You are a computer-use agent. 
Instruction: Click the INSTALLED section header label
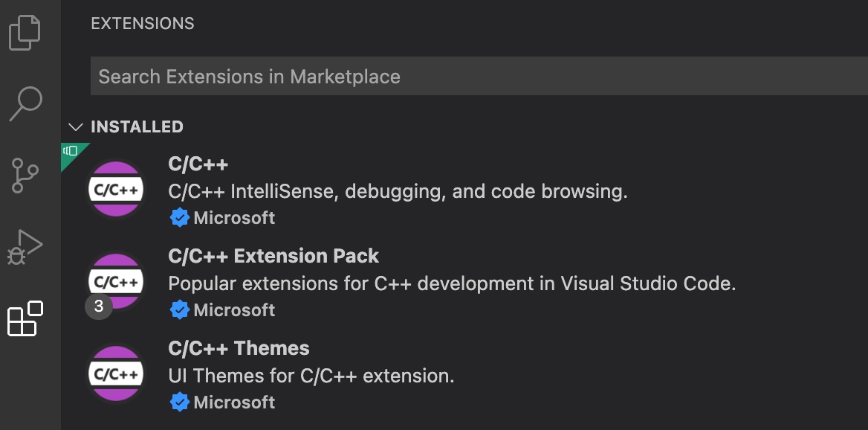(x=137, y=127)
